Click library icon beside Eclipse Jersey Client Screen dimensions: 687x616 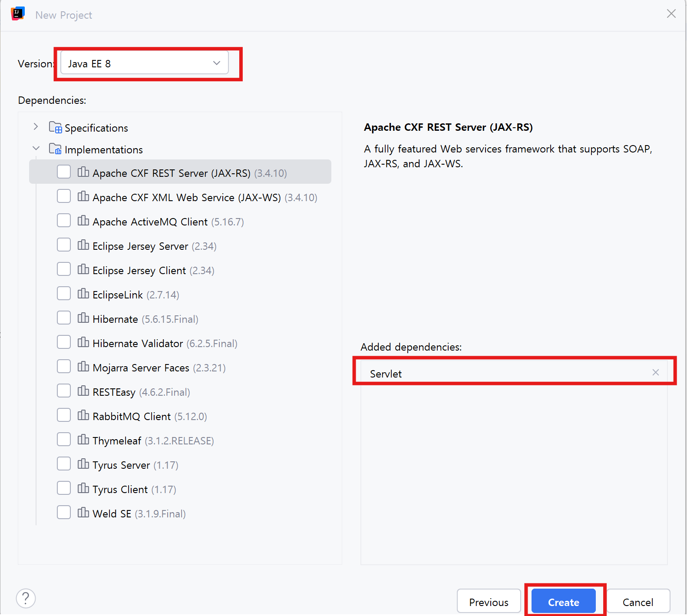83,269
